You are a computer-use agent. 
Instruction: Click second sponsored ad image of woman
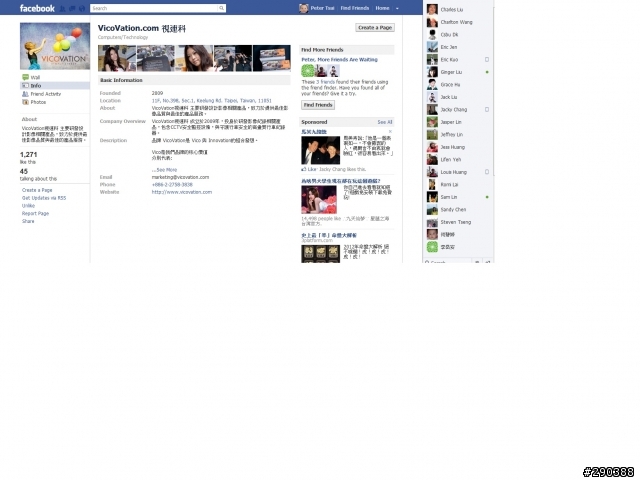click(x=319, y=200)
